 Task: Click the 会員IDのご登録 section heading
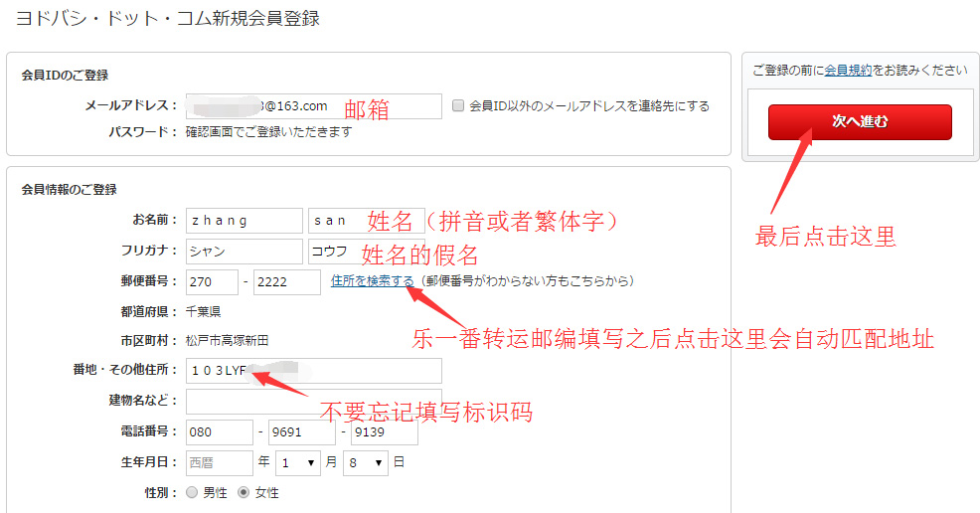(x=65, y=75)
